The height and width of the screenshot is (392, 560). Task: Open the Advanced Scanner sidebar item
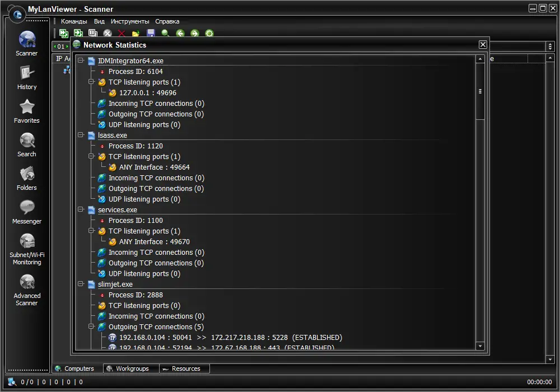pyautogui.click(x=27, y=290)
